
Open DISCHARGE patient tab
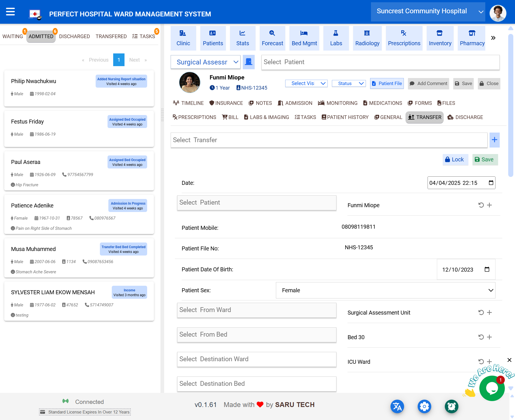(x=465, y=117)
